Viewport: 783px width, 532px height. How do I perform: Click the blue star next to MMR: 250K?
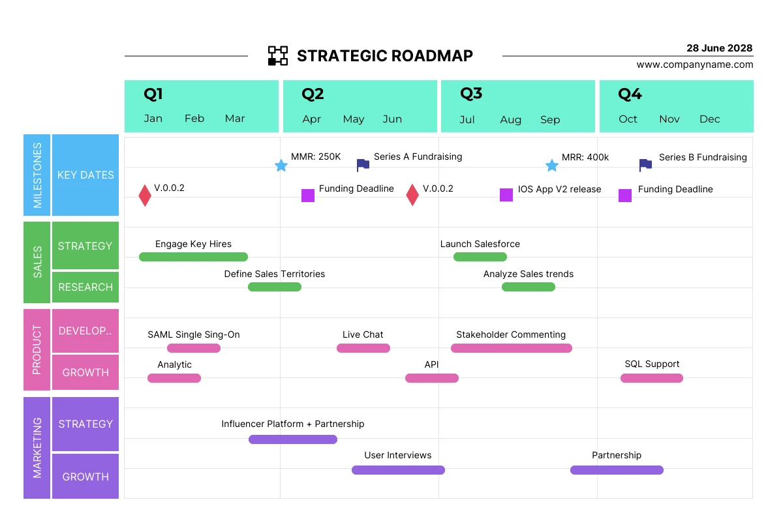(x=281, y=166)
